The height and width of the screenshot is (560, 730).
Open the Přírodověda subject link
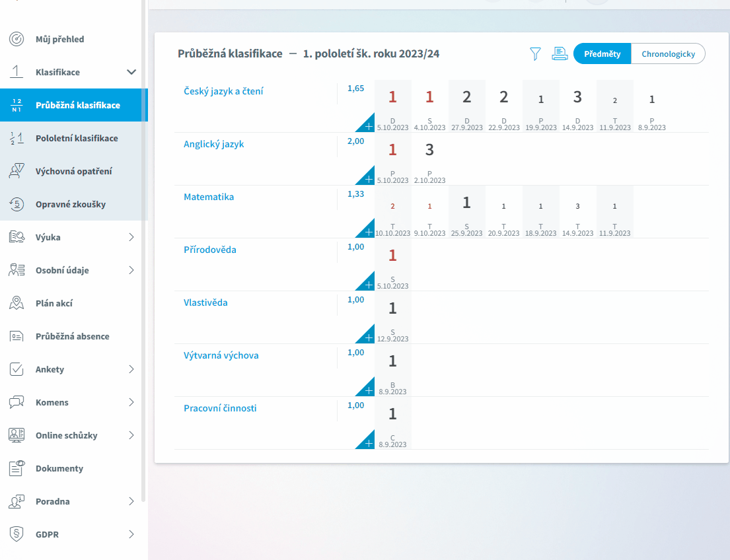pyautogui.click(x=210, y=250)
